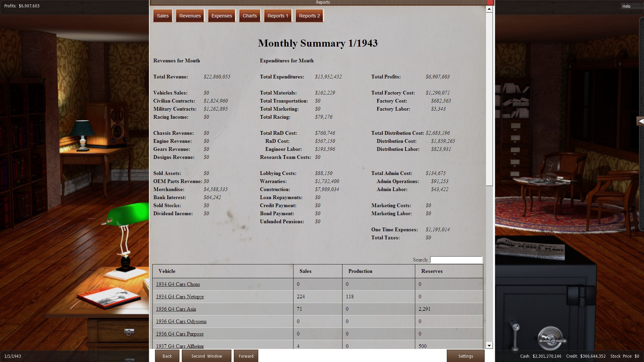This screenshot has height=362, width=644.
Task: Switch to the Revenues tab
Action: click(x=190, y=16)
